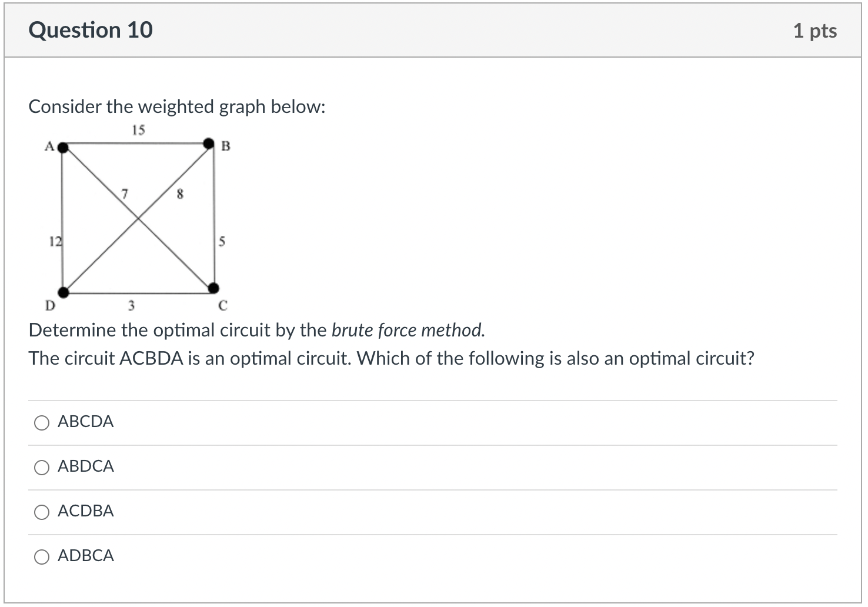The height and width of the screenshot is (607, 868).
Task: Click the edge weight 15 between A and B
Action: point(139,129)
